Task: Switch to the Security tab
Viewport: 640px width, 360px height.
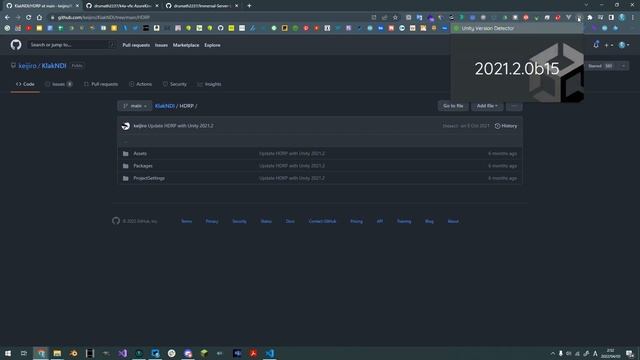Action: click(175, 84)
